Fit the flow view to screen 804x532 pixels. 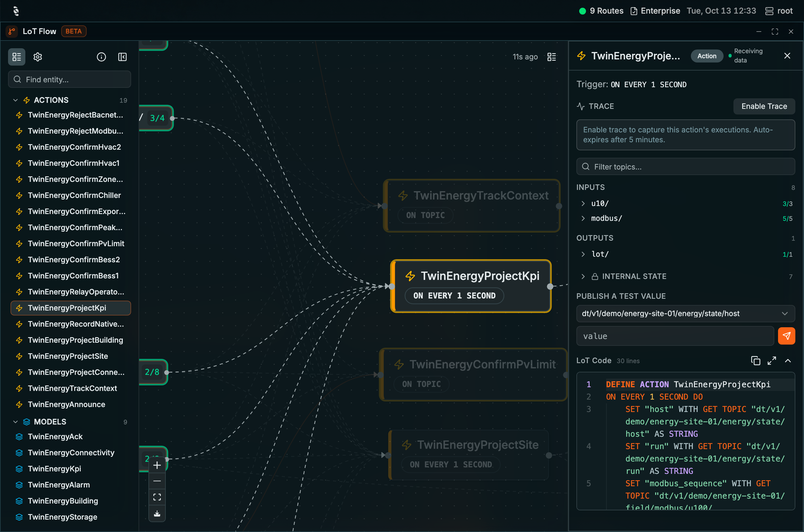[x=157, y=497]
